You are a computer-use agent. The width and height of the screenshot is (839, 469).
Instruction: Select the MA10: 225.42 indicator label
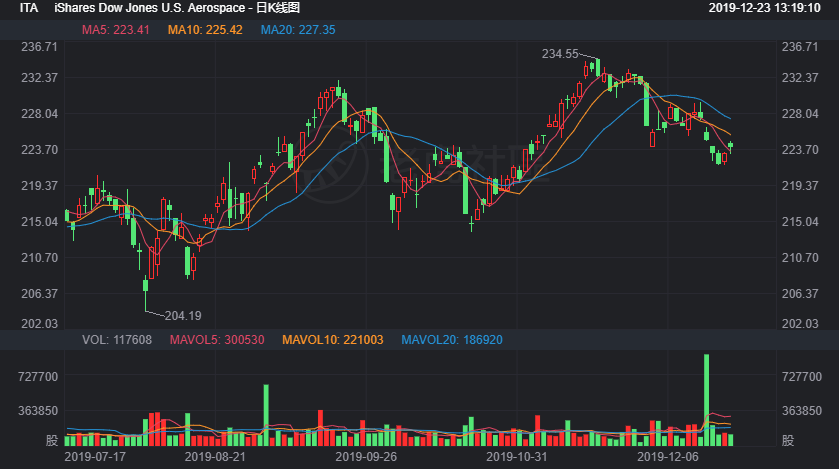tap(205, 30)
